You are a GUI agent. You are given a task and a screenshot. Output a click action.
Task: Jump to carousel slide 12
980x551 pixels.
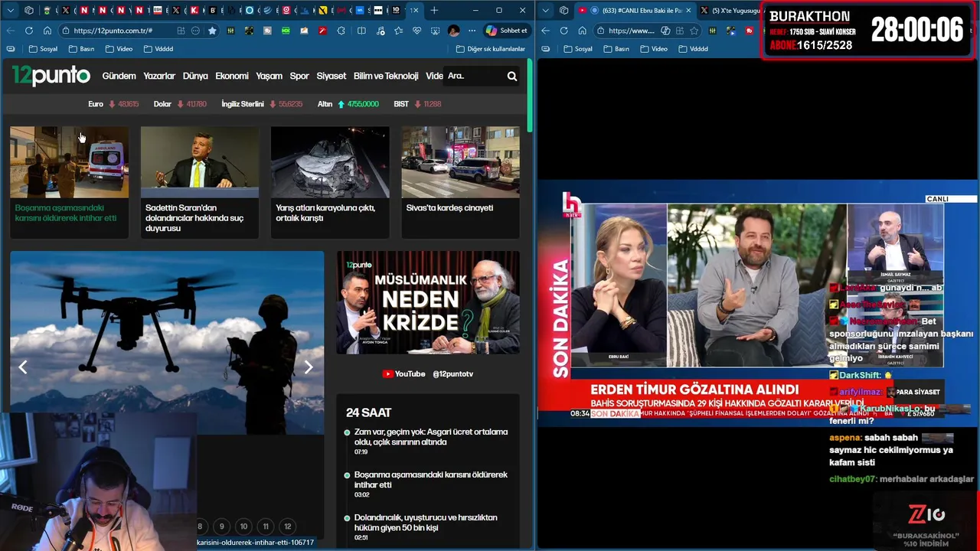coord(288,527)
